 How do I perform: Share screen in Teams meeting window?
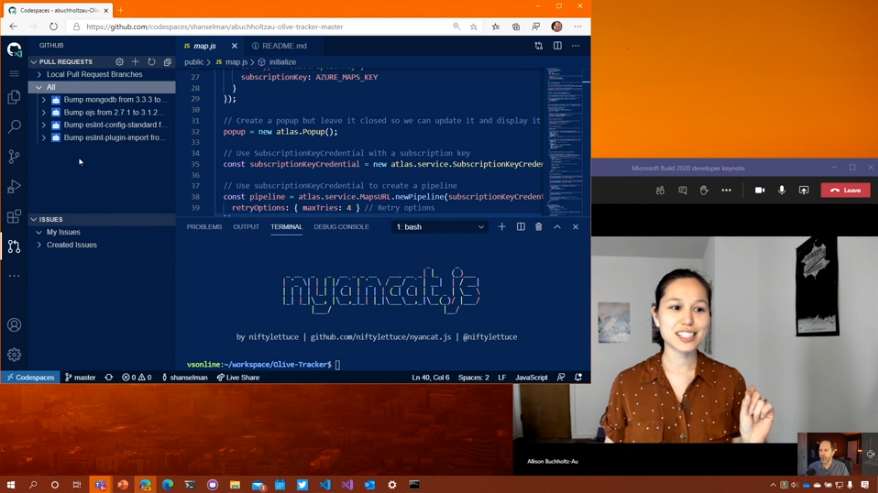coord(804,190)
